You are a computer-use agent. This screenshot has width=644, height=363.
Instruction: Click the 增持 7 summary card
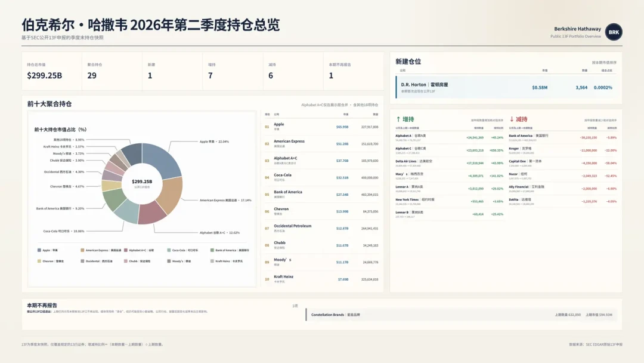pyautogui.click(x=233, y=71)
